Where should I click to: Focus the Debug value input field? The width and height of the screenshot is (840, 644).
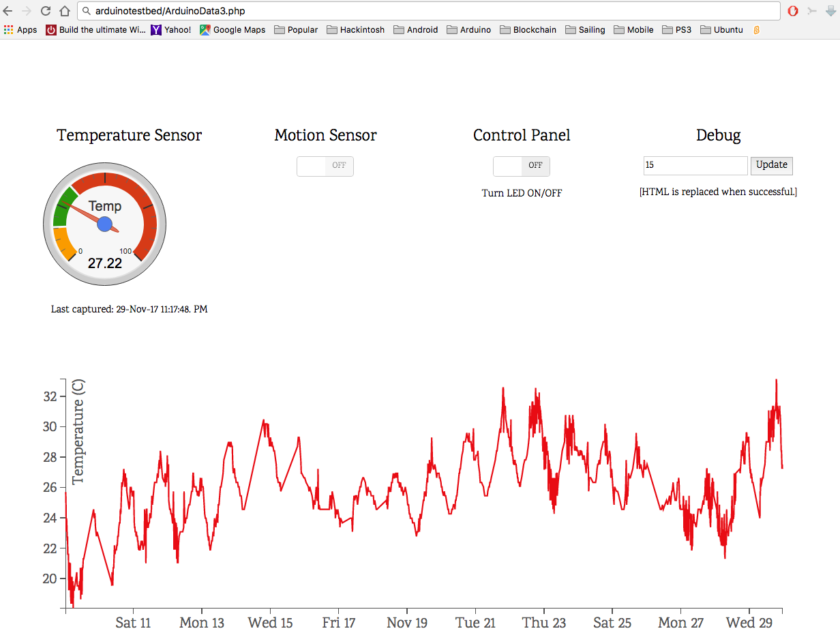click(x=695, y=166)
